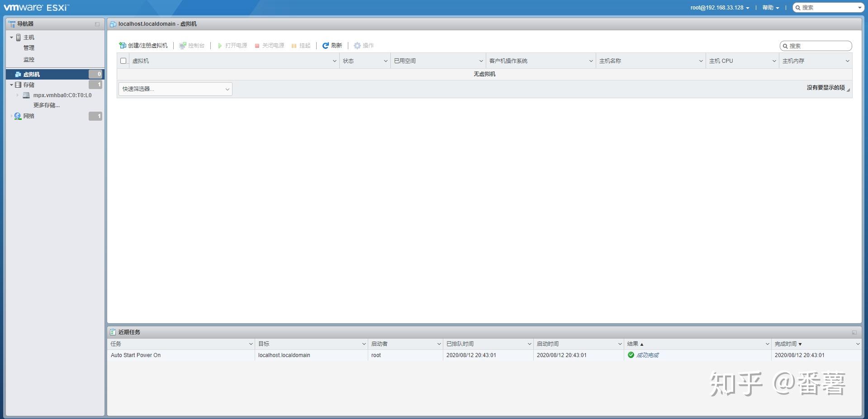Open the 状态 column filter dropdown

point(385,61)
